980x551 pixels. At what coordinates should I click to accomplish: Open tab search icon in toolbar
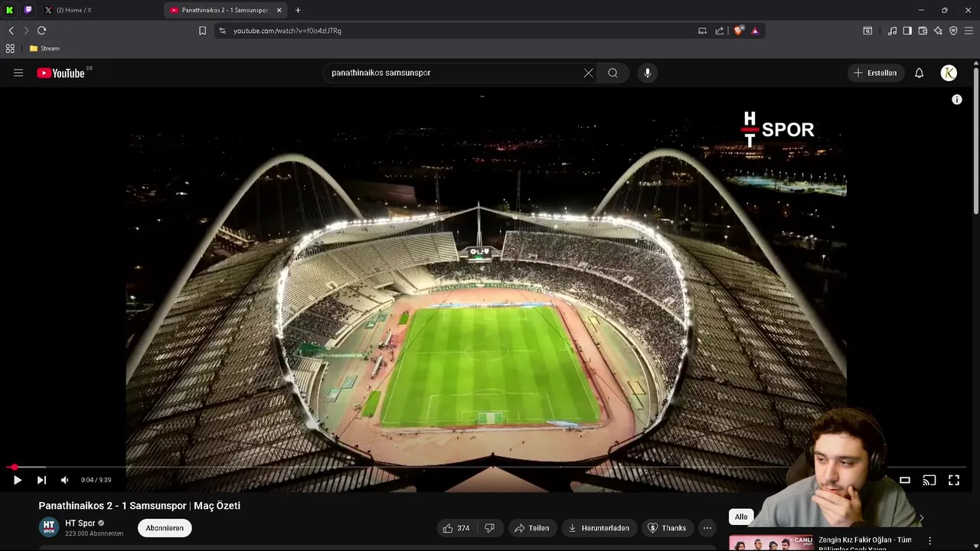click(x=867, y=31)
